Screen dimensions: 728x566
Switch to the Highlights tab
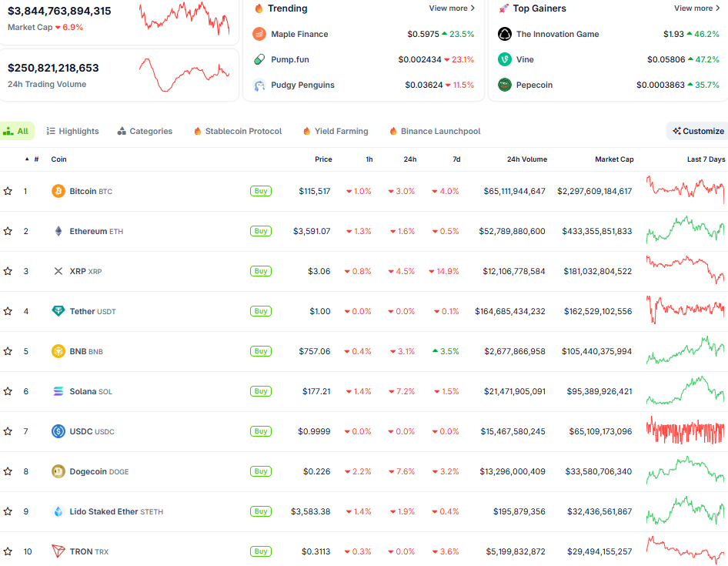click(x=72, y=131)
